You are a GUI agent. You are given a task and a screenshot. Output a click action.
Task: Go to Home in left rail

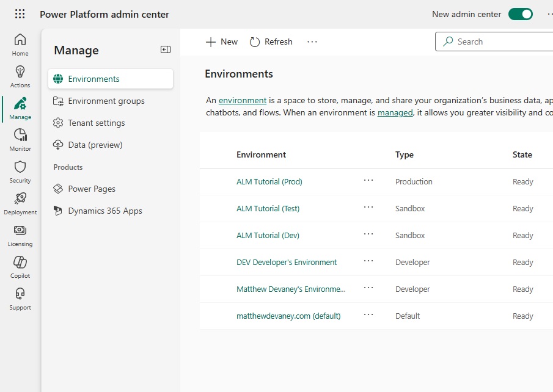point(20,45)
